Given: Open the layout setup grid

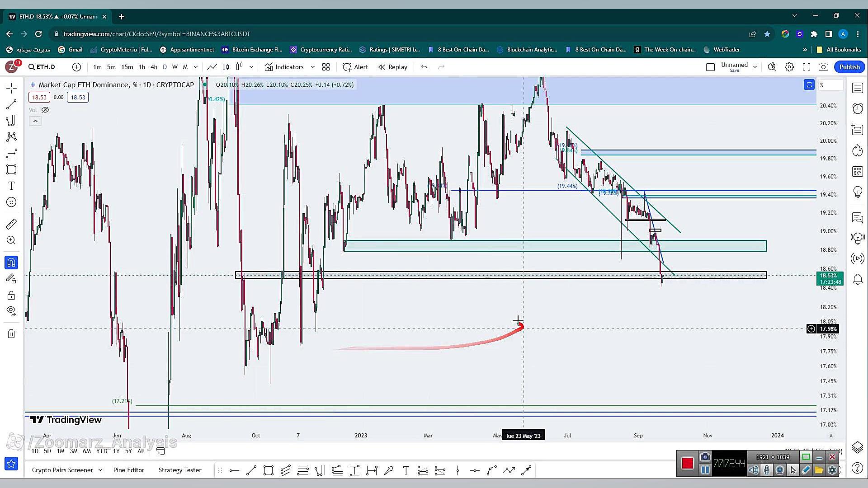Looking at the screenshot, I should pyautogui.click(x=326, y=67).
